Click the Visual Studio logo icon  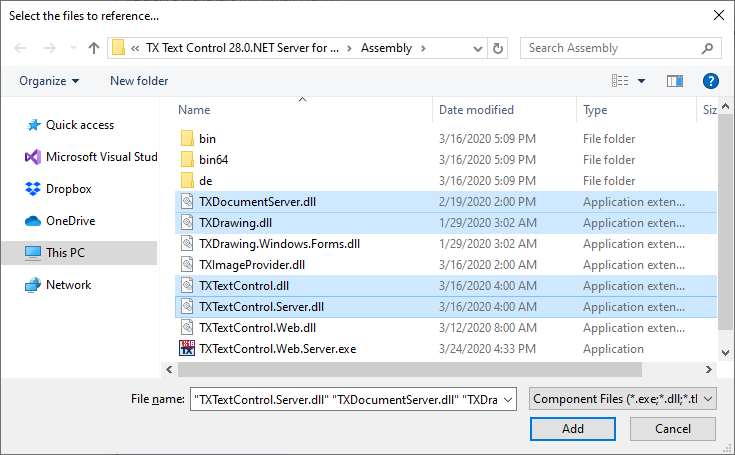33,157
